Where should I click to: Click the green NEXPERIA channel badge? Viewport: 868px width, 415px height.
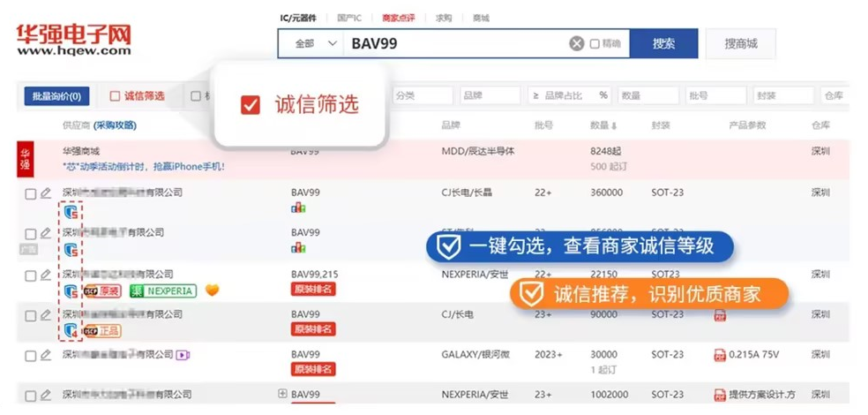(x=163, y=290)
